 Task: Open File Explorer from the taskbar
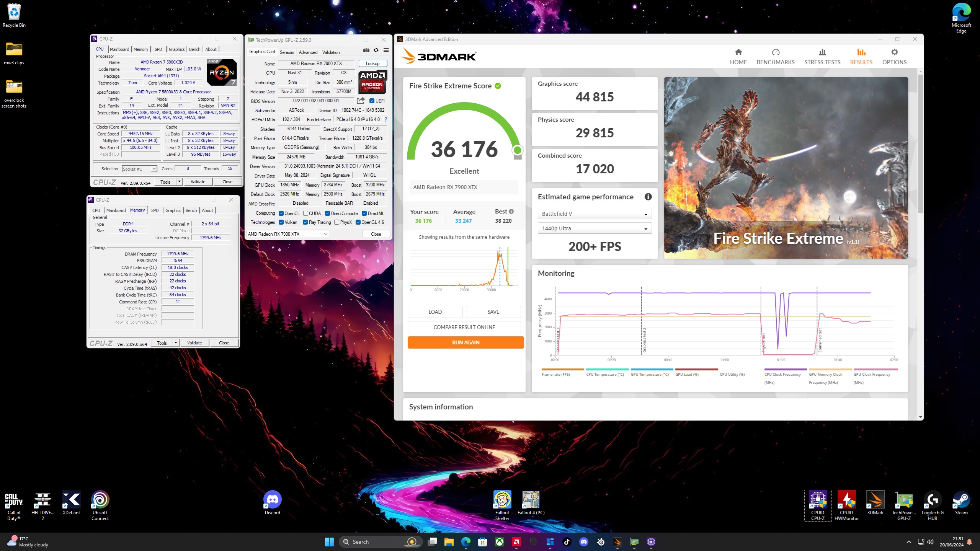449,542
